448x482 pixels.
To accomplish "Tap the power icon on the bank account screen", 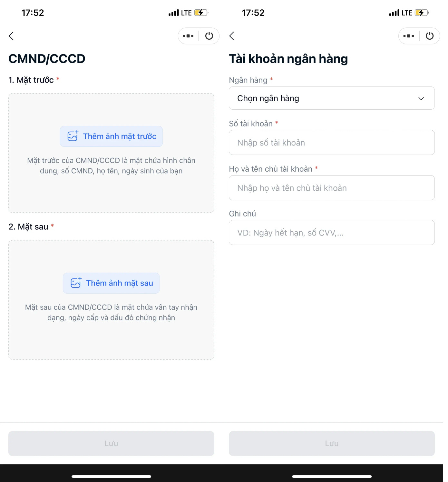I will click(430, 36).
